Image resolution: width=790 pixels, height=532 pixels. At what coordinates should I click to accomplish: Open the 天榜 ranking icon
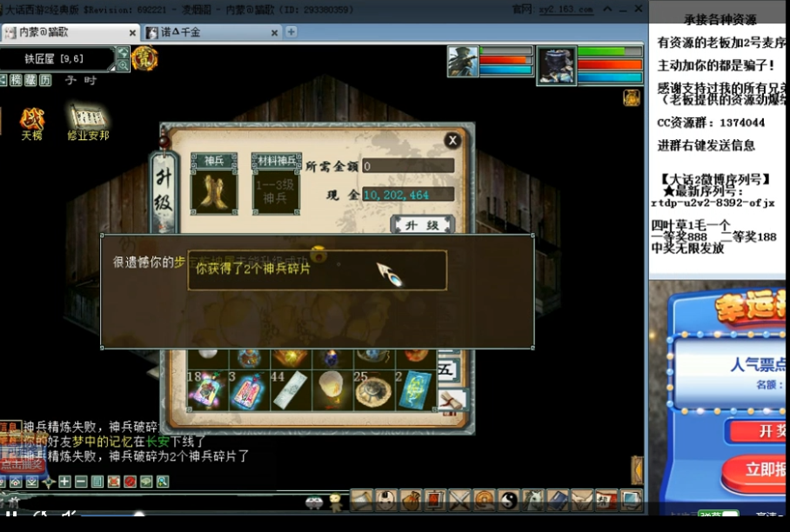pos(31,121)
